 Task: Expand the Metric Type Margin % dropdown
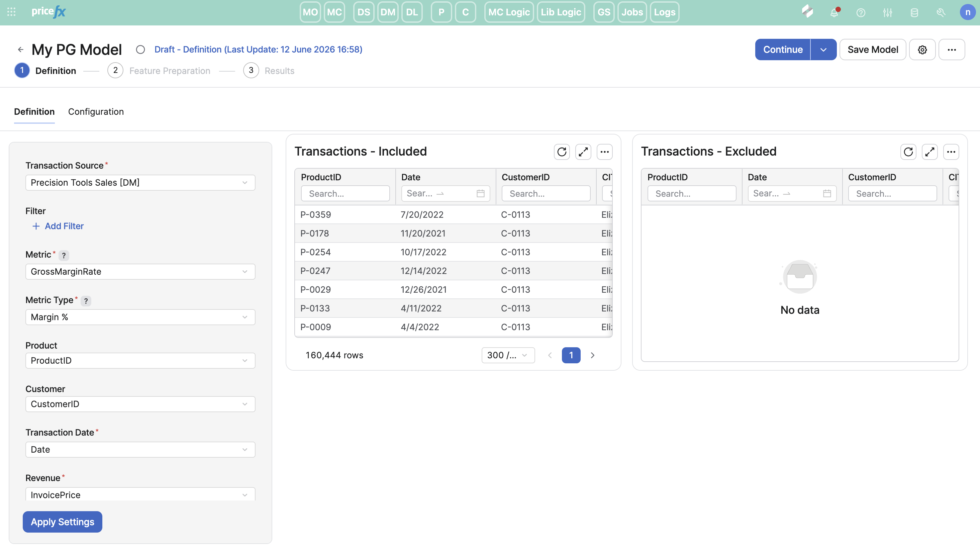point(140,317)
